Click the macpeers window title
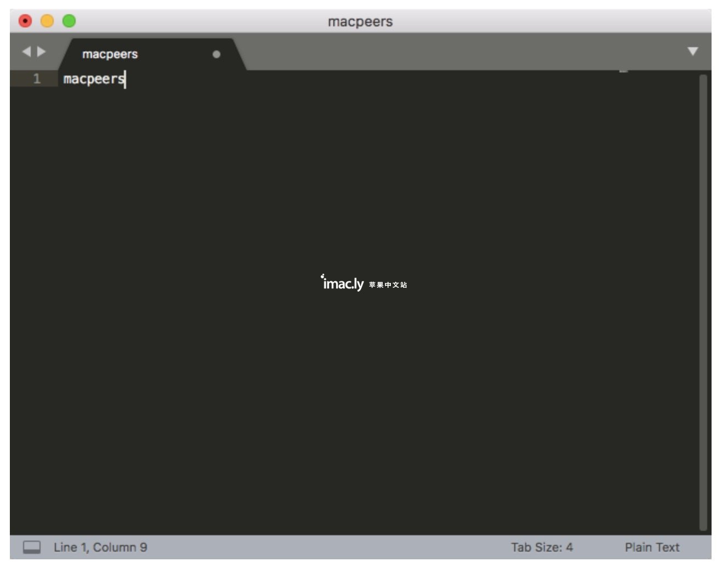 (x=360, y=22)
